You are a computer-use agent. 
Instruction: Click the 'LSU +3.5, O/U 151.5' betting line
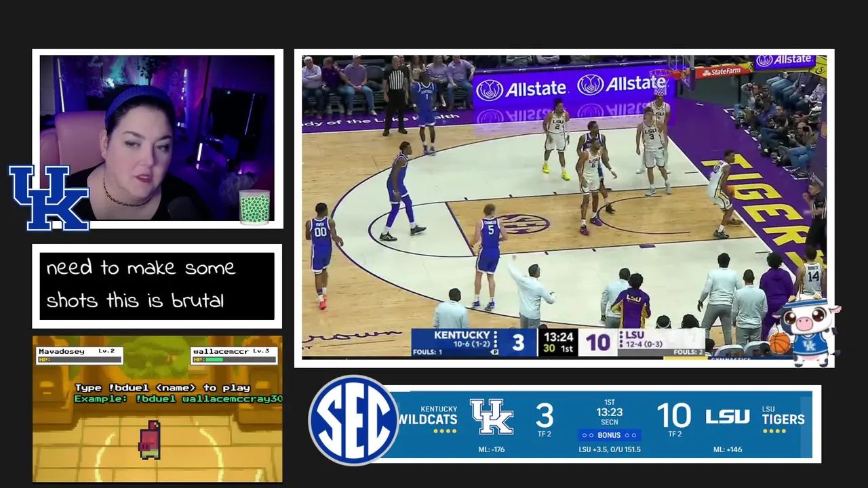point(609,449)
